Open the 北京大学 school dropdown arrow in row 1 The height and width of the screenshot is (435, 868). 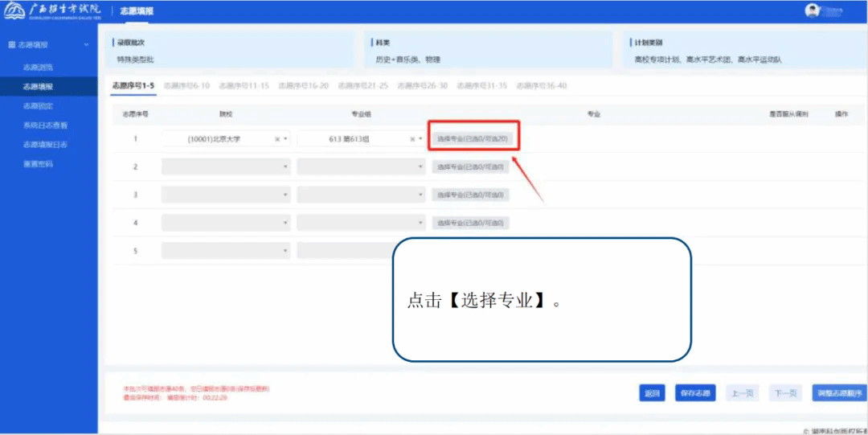[x=285, y=139]
